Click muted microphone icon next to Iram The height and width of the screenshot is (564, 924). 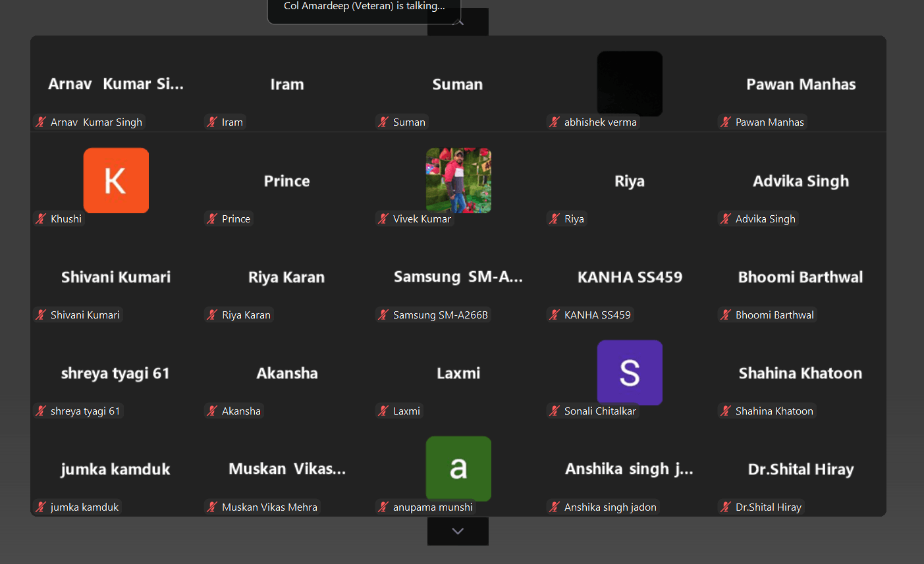pyautogui.click(x=212, y=122)
